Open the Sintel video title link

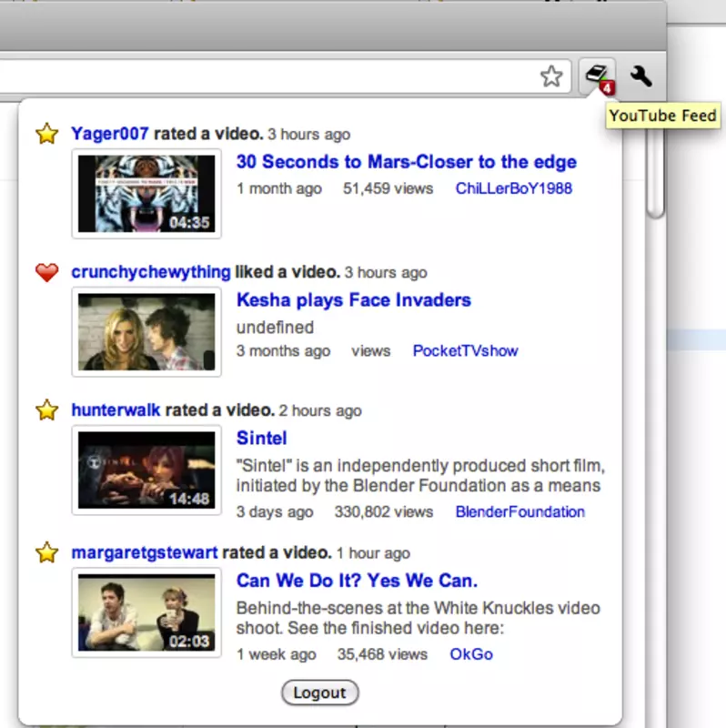(x=262, y=438)
